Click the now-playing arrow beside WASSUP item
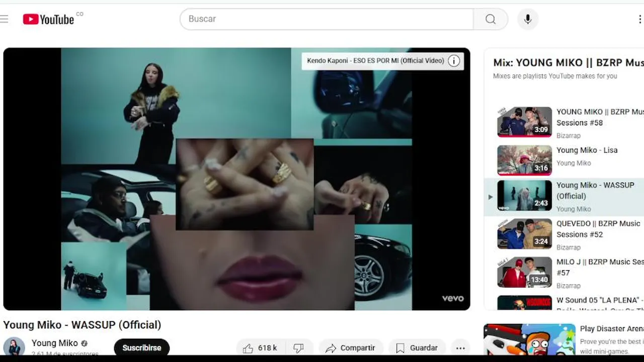Image resolution: width=644 pixels, height=362 pixels. 491,197
